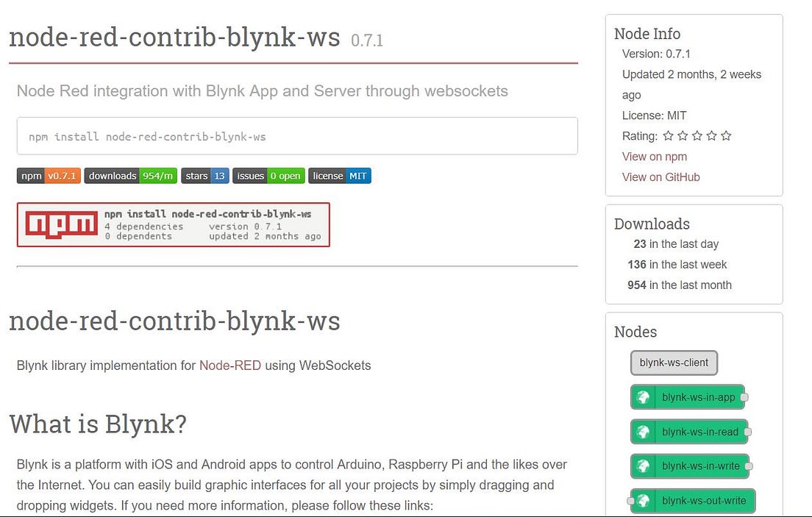The width and height of the screenshot is (812, 517).
Task: Click the issues 0 open badge
Action: pyautogui.click(x=268, y=176)
